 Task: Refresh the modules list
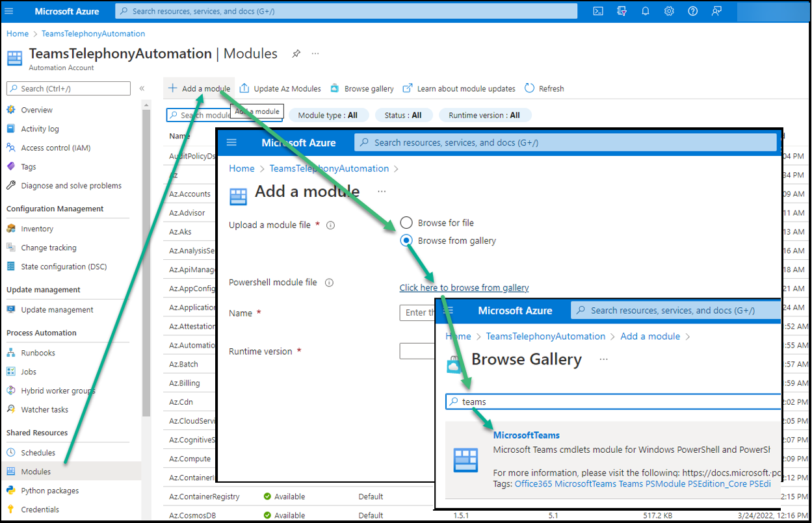[x=544, y=88]
